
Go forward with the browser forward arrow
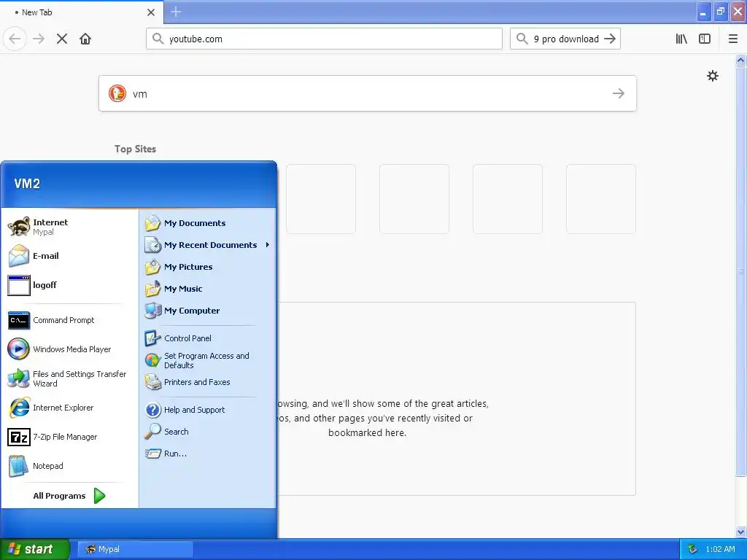pyautogui.click(x=39, y=39)
